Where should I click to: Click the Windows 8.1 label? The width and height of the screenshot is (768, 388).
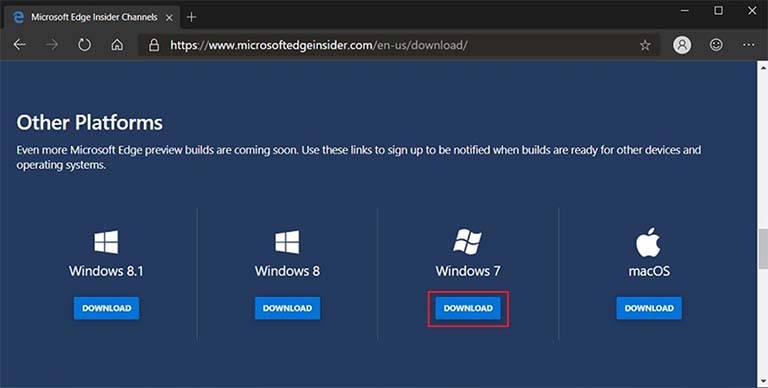coord(106,271)
